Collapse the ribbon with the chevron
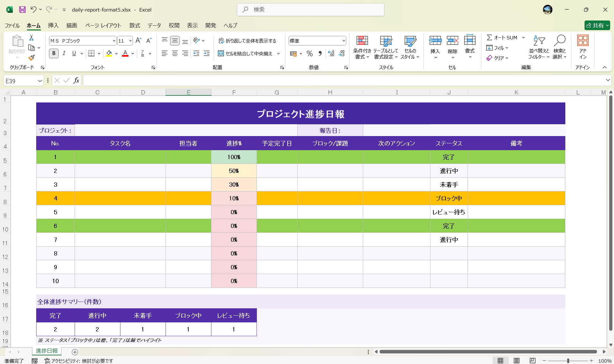Viewport: 614px width, 364px height. click(x=604, y=67)
